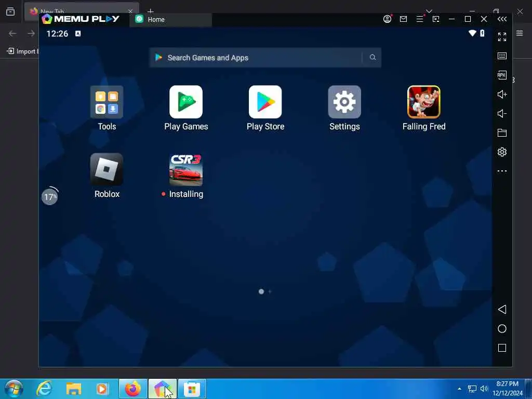Tap the Android back triangle button

(502, 310)
